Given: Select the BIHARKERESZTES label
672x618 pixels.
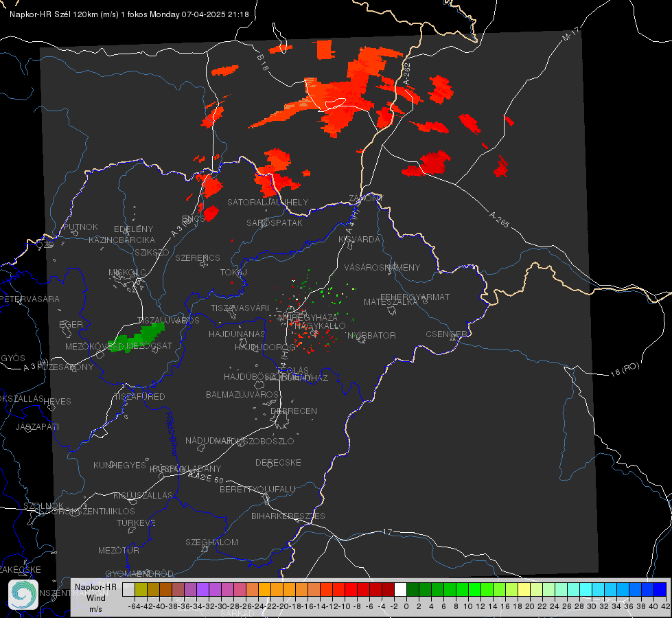Looking at the screenshot, I should coord(288,516).
